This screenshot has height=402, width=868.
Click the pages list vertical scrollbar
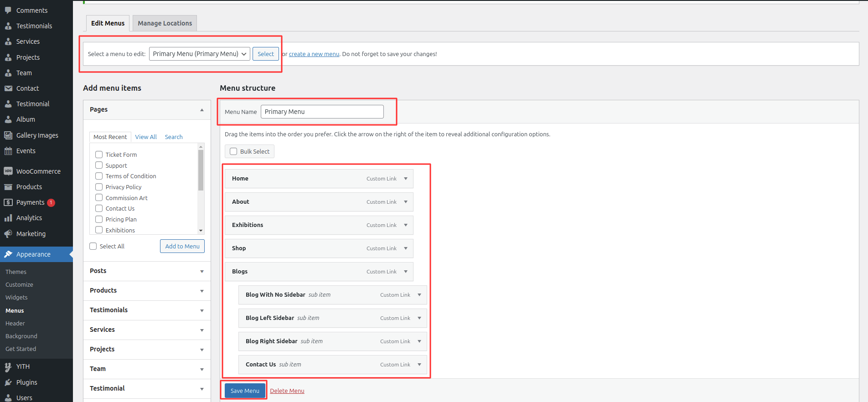pyautogui.click(x=201, y=170)
